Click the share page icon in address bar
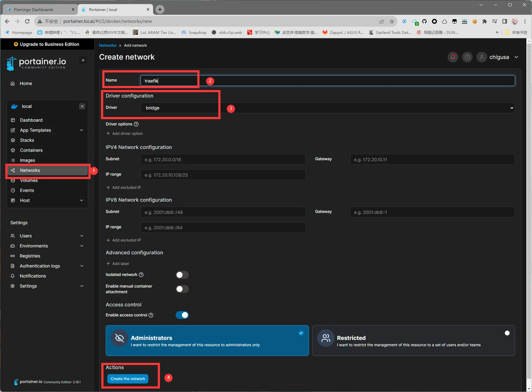532x392 pixels. pyautogui.click(x=382, y=21)
